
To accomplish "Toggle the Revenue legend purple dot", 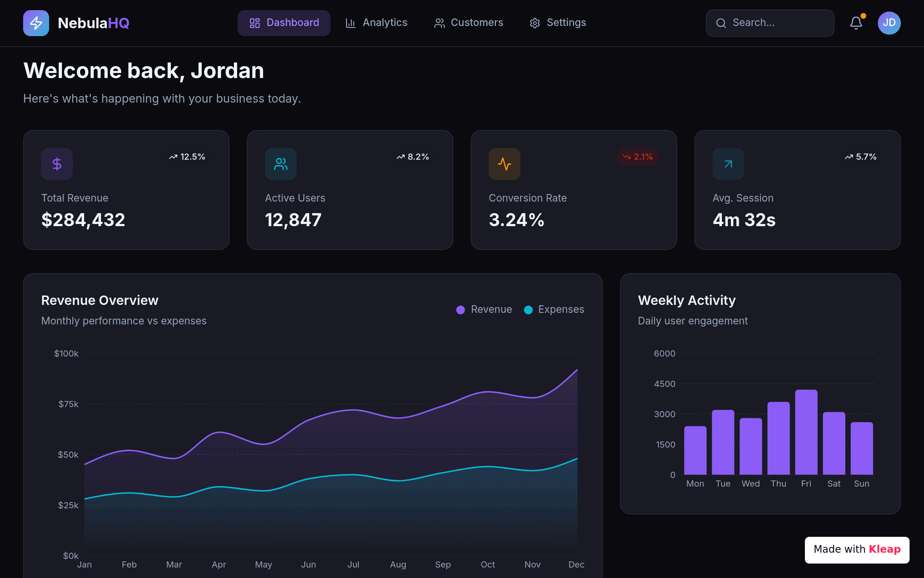I will pyautogui.click(x=461, y=310).
